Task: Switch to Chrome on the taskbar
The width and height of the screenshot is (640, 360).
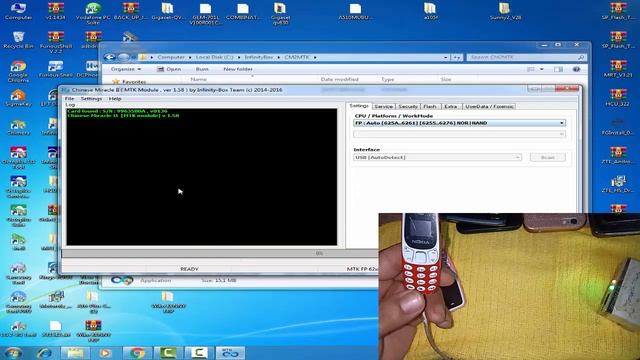Action: (x=137, y=353)
